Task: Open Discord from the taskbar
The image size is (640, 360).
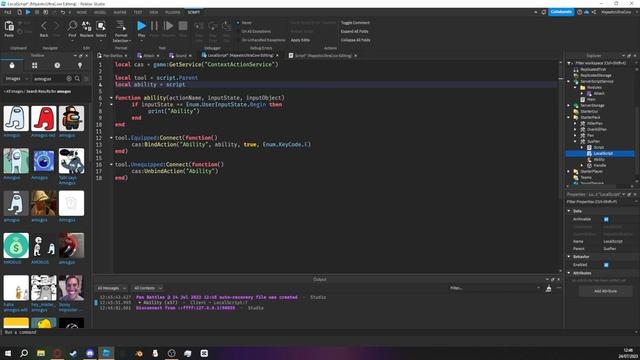Action: coord(90,353)
